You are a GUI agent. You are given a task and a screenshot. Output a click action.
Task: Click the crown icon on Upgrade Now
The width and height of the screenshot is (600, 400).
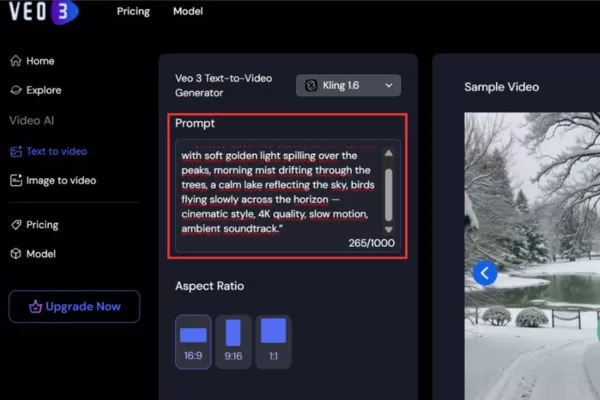pyautogui.click(x=35, y=307)
